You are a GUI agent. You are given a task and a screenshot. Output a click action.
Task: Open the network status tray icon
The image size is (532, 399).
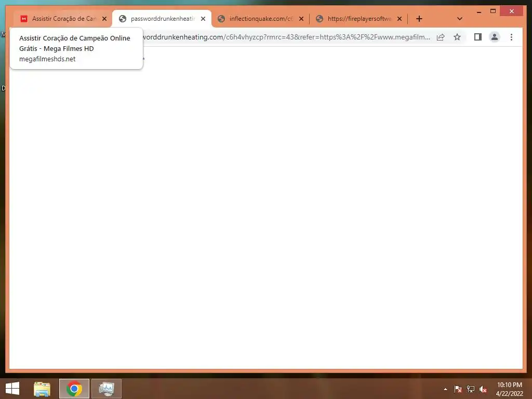point(471,389)
